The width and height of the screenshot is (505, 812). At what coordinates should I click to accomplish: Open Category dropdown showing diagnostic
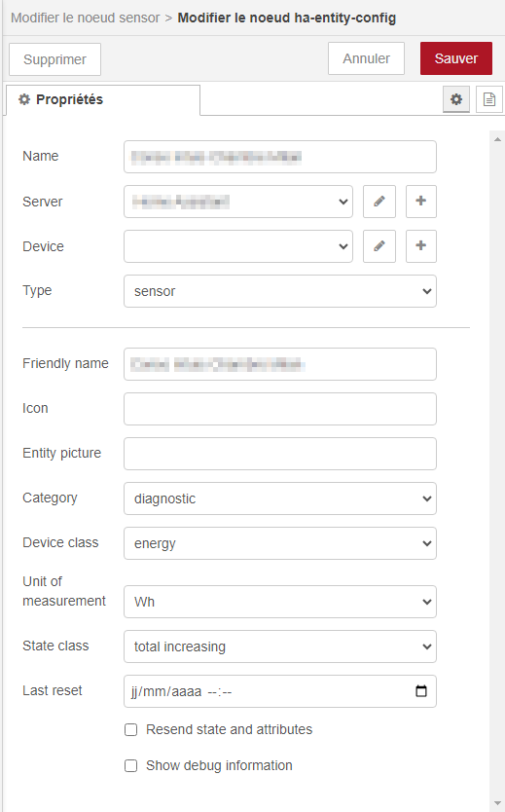pos(280,498)
